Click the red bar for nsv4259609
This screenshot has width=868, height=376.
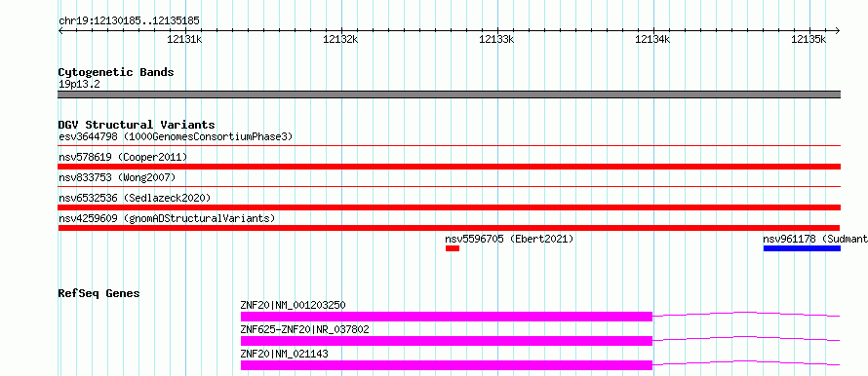coord(449,228)
